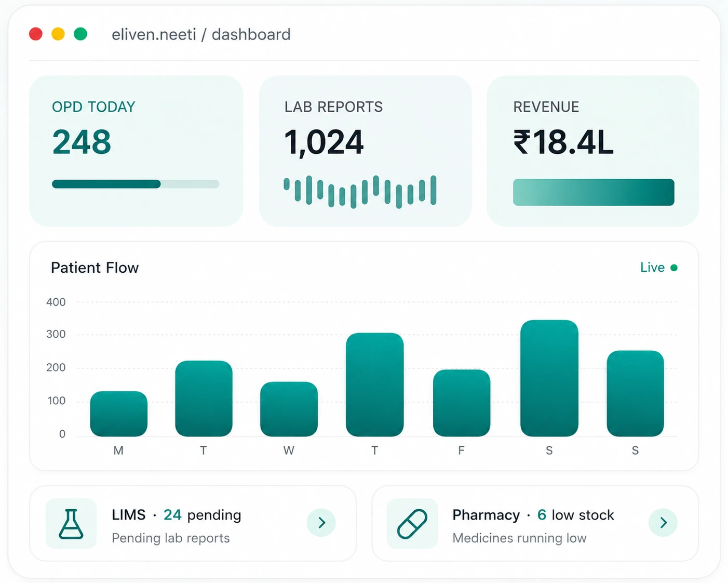The height and width of the screenshot is (583, 728).
Task: Select the Friday bar in Patient Flow
Action: pyautogui.click(x=462, y=403)
